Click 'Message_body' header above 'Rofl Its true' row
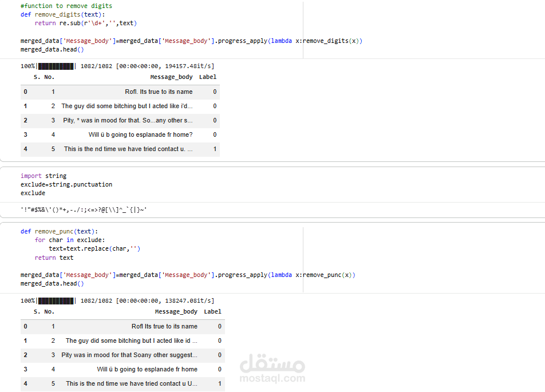 [176, 312]
